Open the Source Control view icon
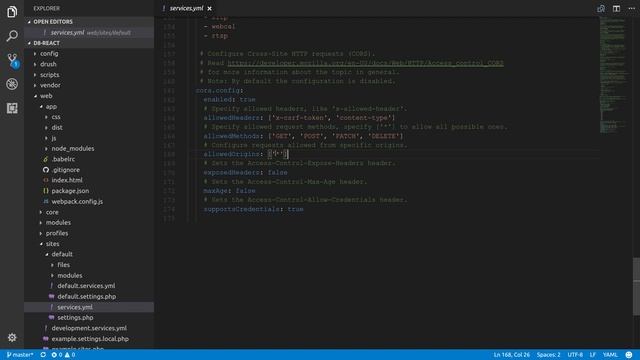The width and height of the screenshot is (640, 360). [12, 60]
